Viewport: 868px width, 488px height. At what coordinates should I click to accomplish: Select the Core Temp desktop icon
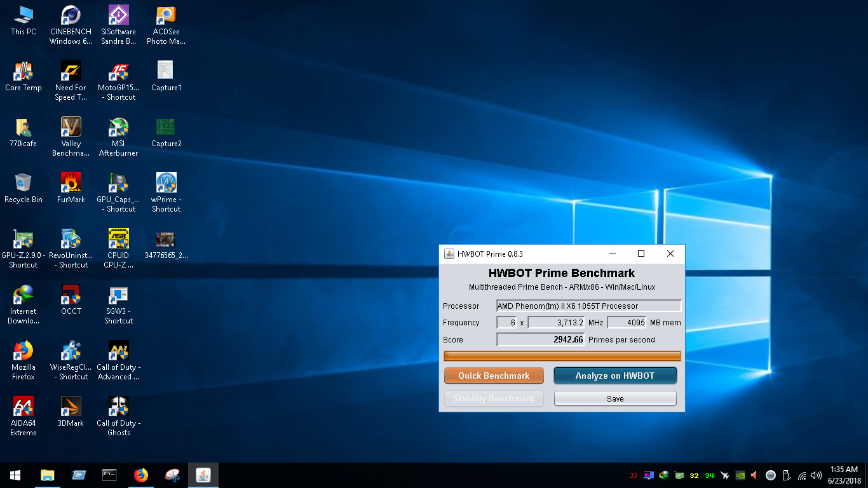pos(24,76)
